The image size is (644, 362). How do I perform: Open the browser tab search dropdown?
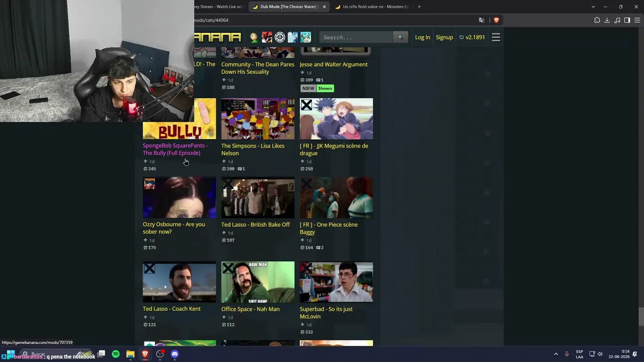pyautogui.click(x=593, y=7)
